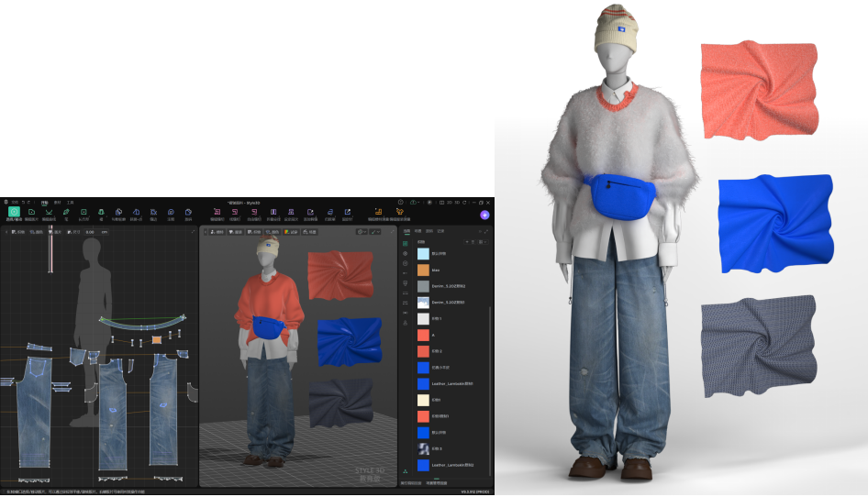This screenshot has height=497, width=868.
Task: Click the orange shirt garment icon
Action: 400,212
